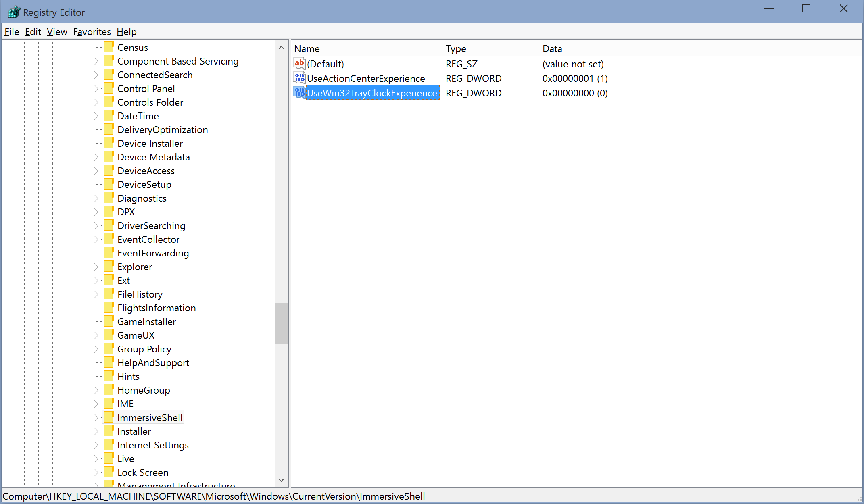864x504 pixels.
Task: Click the REG_SZ type cell
Action: (461, 64)
